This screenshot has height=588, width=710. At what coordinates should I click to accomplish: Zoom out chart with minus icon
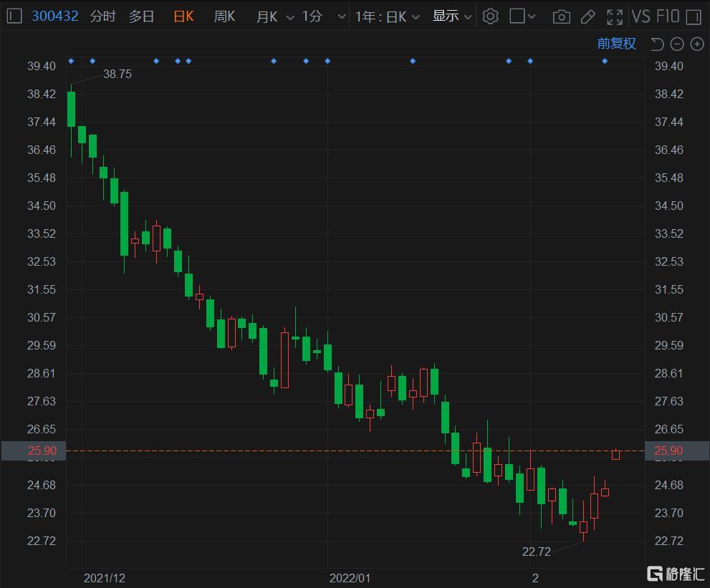click(x=677, y=44)
